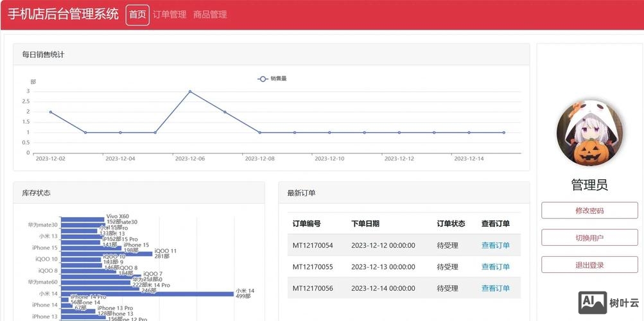Click the 2023-12-14 x-axis label
644x321 pixels.
point(469,159)
